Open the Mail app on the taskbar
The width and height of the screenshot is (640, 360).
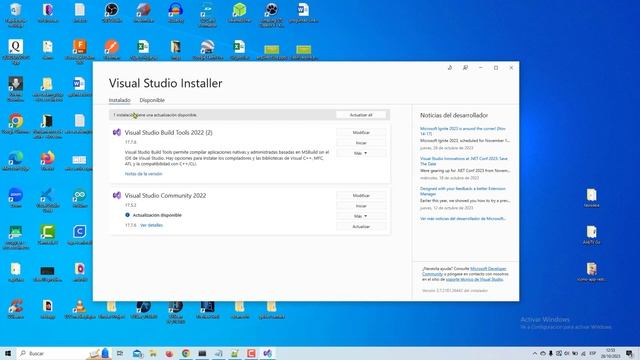click(x=138, y=353)
